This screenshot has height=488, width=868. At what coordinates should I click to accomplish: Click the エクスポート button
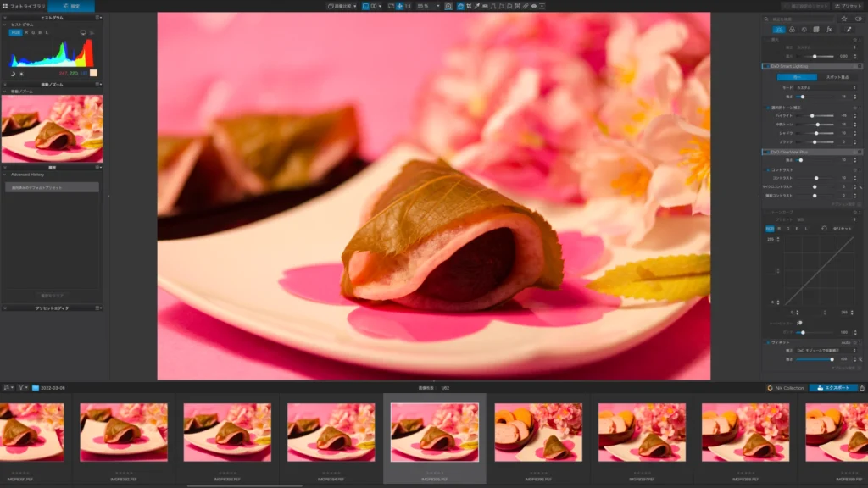pyautogui.click(x=832, y=387)
